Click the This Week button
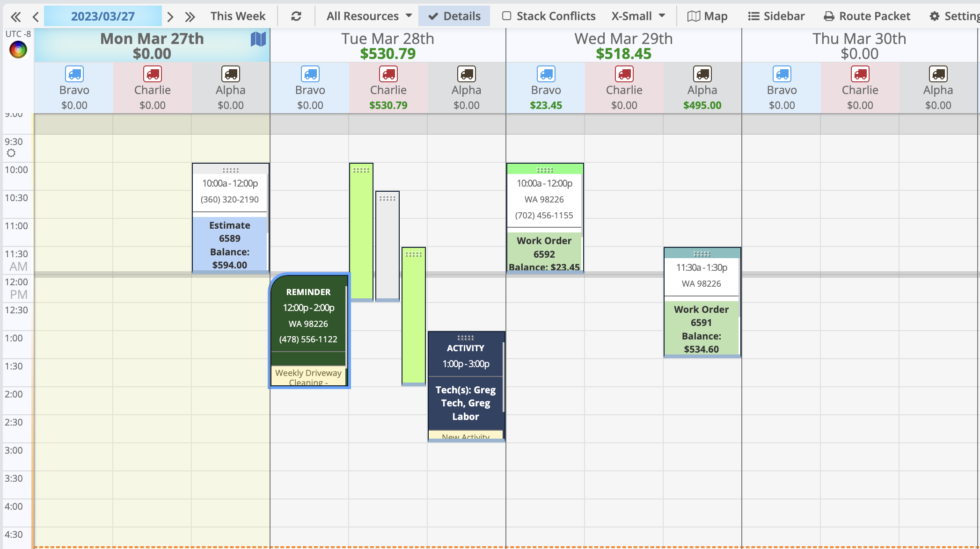 click(x=238, y=16)
